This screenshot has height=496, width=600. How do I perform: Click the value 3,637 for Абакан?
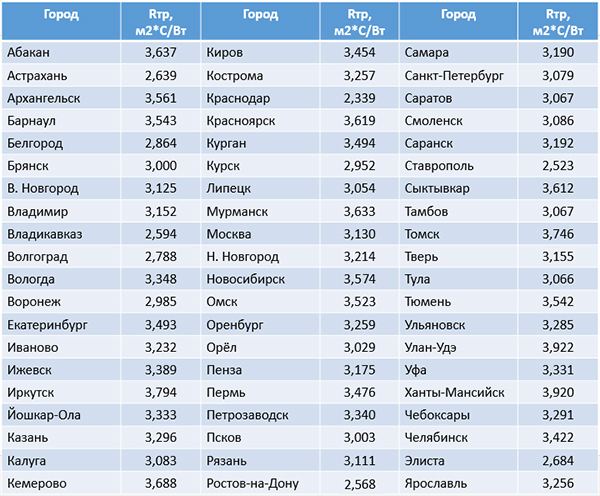click(x=161, y=52)
